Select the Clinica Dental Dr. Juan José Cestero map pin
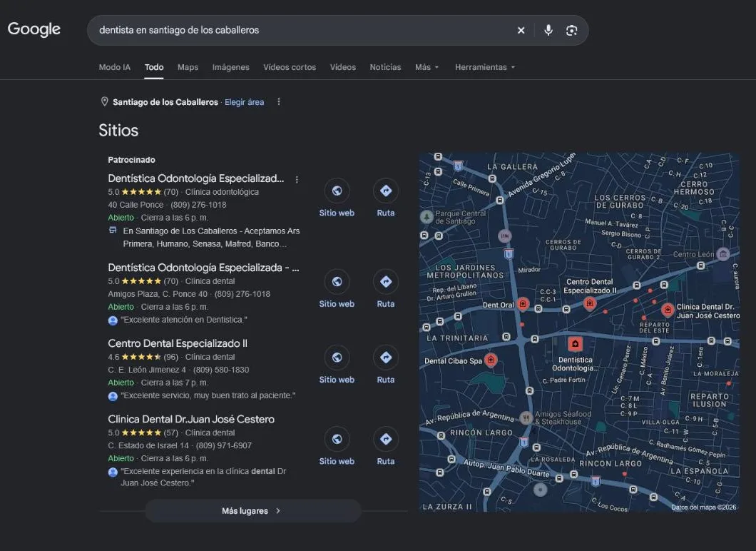 point(668,310)
